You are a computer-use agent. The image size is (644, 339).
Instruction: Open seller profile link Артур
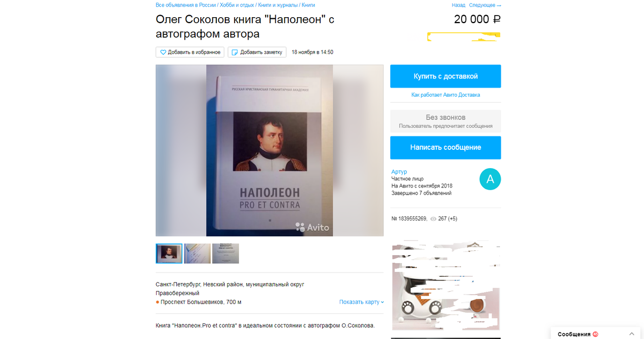click(399, 171)
